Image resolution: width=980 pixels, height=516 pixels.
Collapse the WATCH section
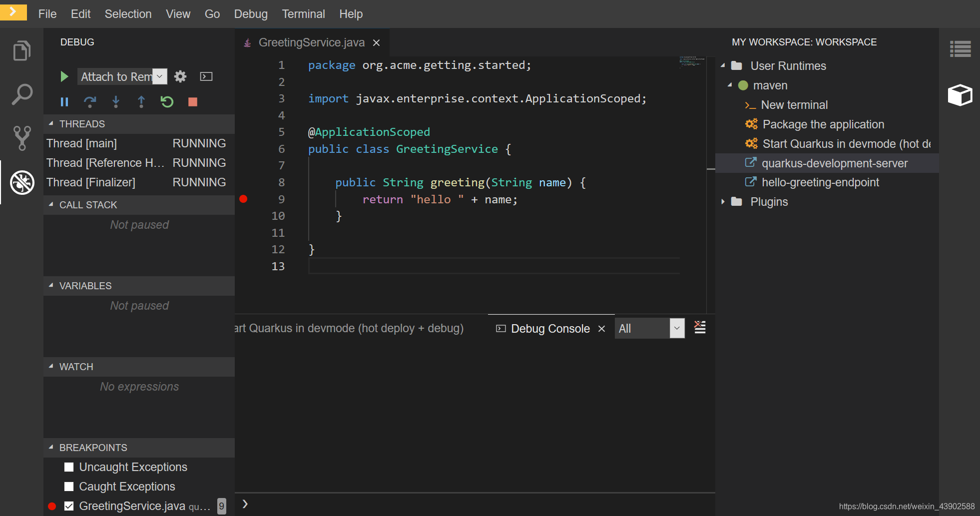[x=139, y=367]
